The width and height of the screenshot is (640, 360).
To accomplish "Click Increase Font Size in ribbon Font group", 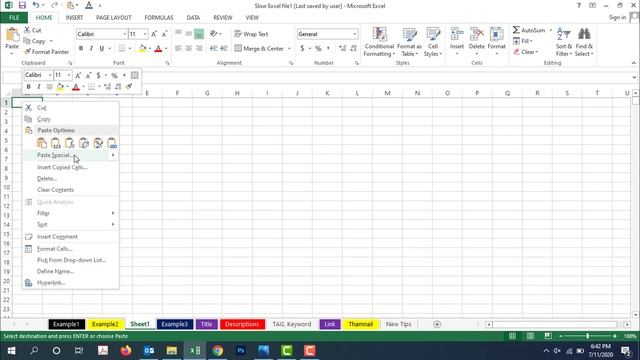I will coord(154,34).
